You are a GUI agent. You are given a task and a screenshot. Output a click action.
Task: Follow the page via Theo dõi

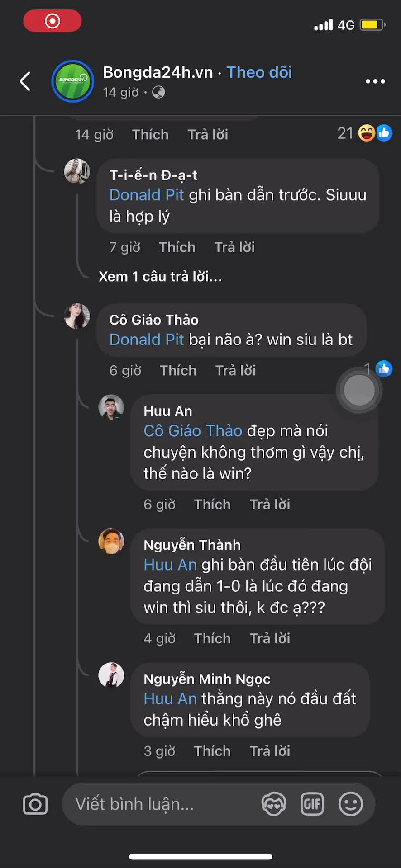point(259,72)
